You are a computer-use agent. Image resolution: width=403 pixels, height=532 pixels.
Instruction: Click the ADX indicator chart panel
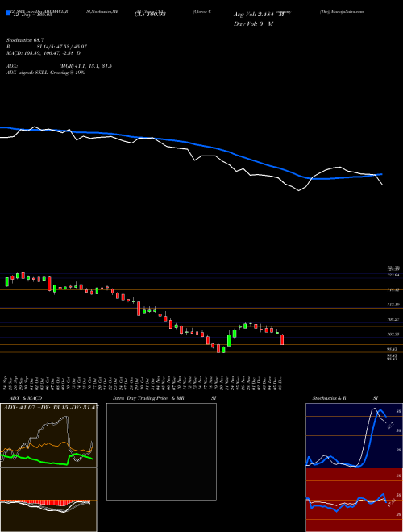tap(48, 435)
